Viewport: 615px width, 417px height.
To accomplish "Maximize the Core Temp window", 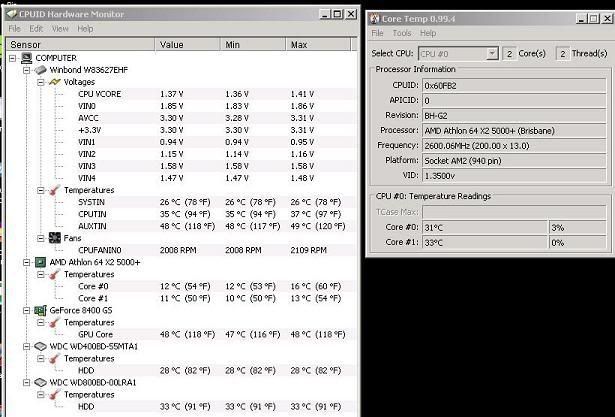I will 594,19.
